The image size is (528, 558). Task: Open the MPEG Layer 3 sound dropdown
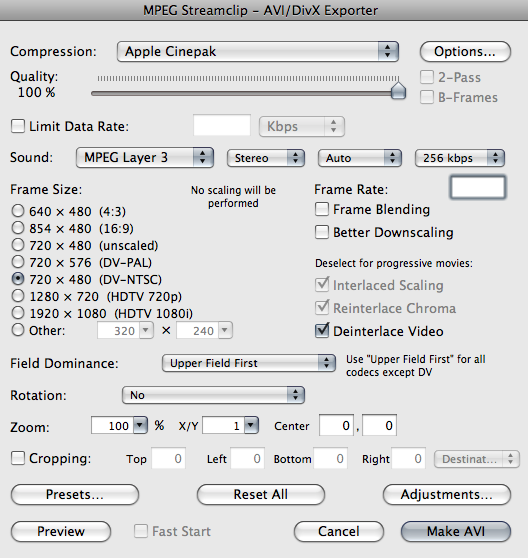click(145, 157)
